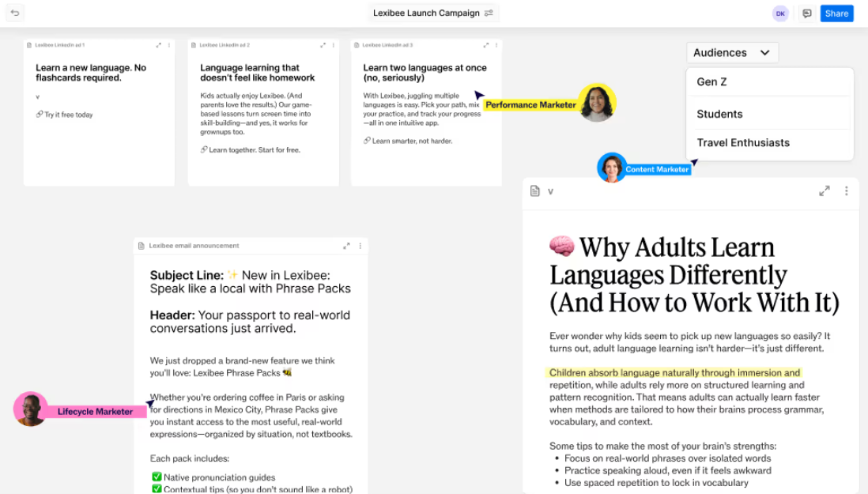Expand the Lexibee LinkedIn ad 2 card
This screenshot has height=494, width=868.
coord(323,45)
